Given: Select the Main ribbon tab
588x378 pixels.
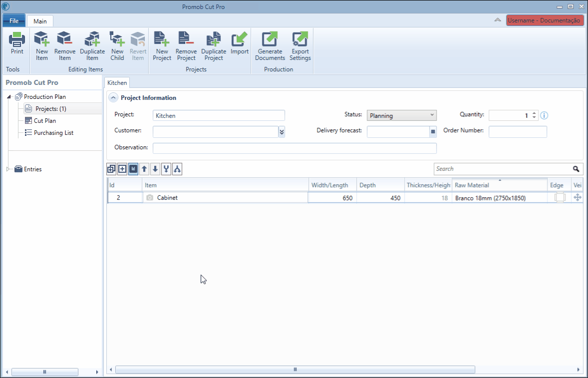Looking at the screenshot, I should [40, 21].
